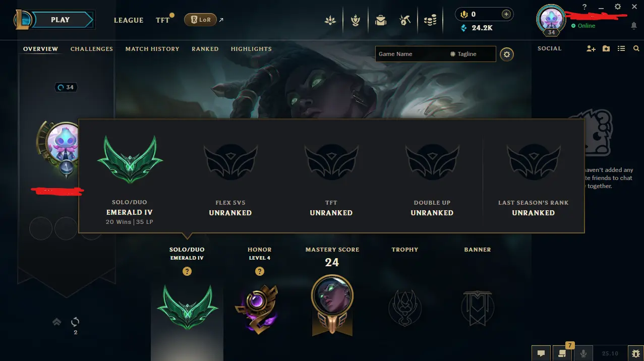Click the Game Name input field
The height and width of the screenshot is (361, 644).
(409, 54)
